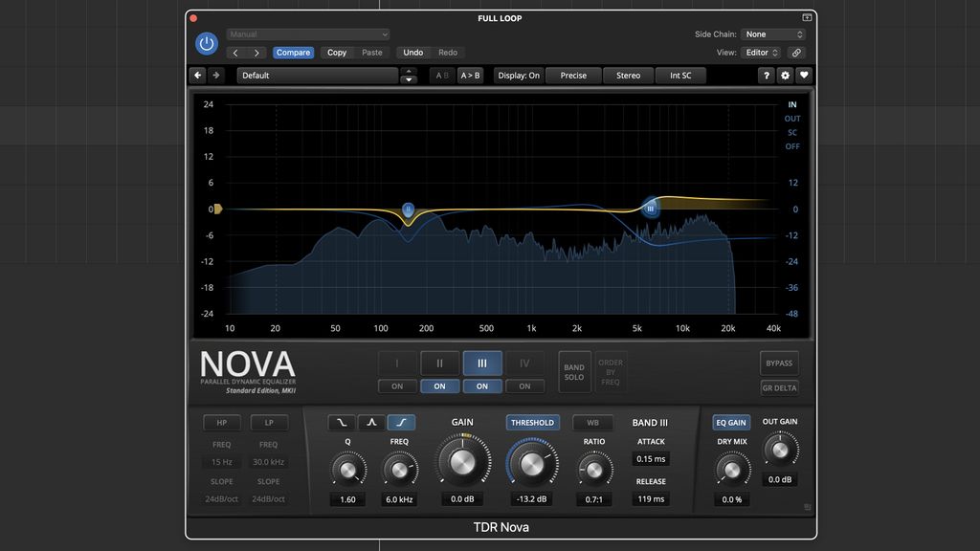
Task: Enable the HP filter
Action: (222, 422)
